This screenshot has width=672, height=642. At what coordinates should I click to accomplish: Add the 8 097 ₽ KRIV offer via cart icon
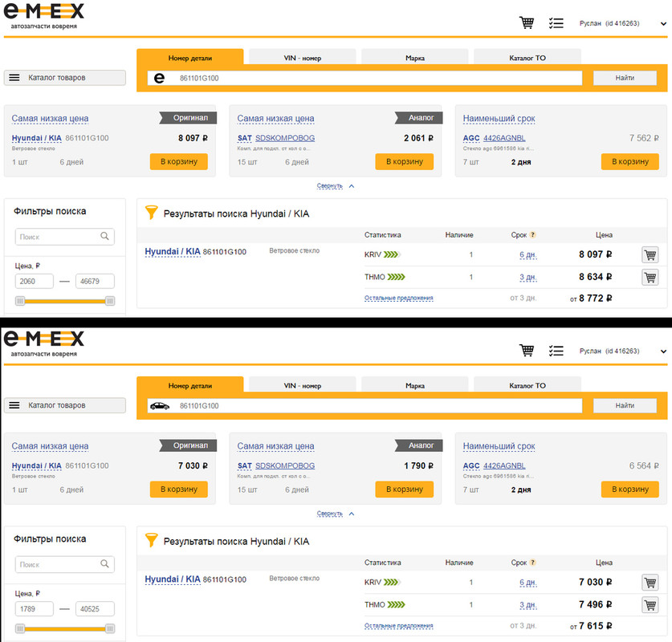tap(650, 255)
